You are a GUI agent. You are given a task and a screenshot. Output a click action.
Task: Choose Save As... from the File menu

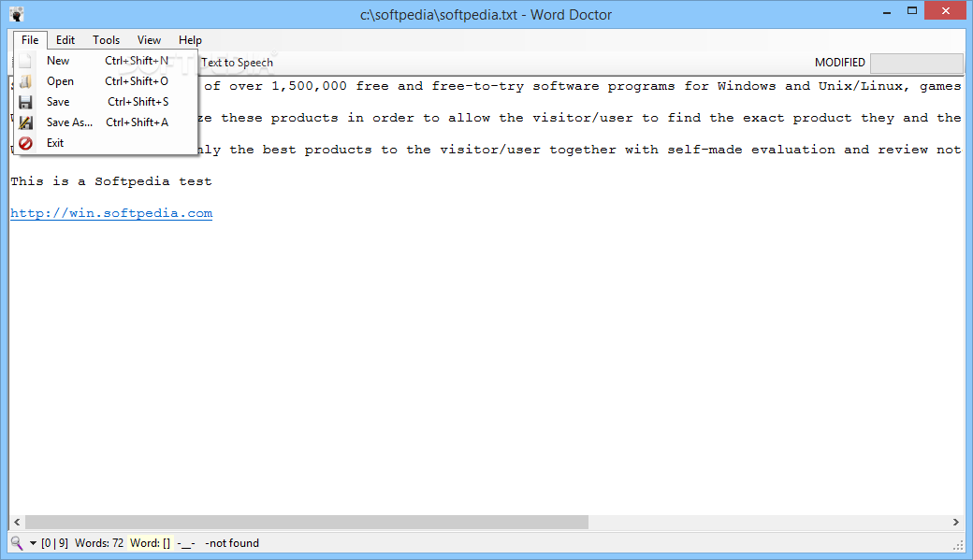coord(106,122)
